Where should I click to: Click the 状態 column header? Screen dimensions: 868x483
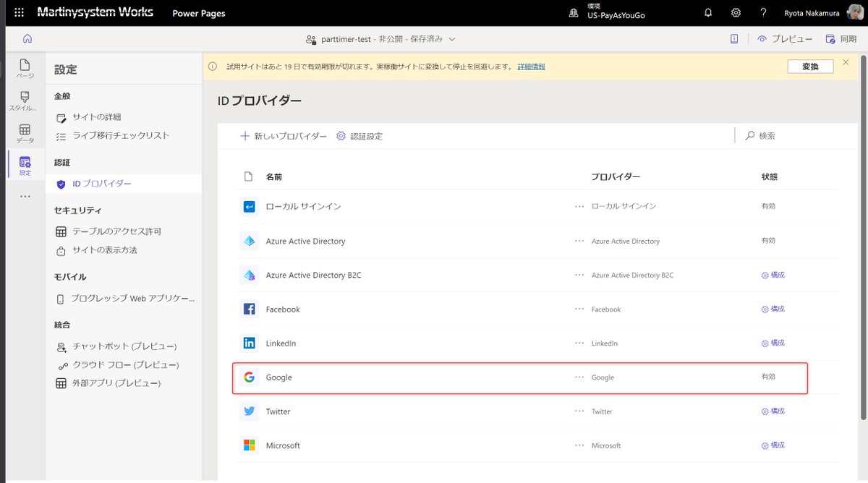tap(770, 176)
